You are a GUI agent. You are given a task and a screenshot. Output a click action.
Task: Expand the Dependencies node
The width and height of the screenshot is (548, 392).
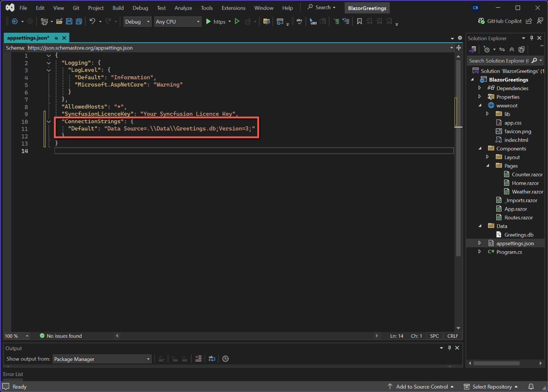coord(479,88)
